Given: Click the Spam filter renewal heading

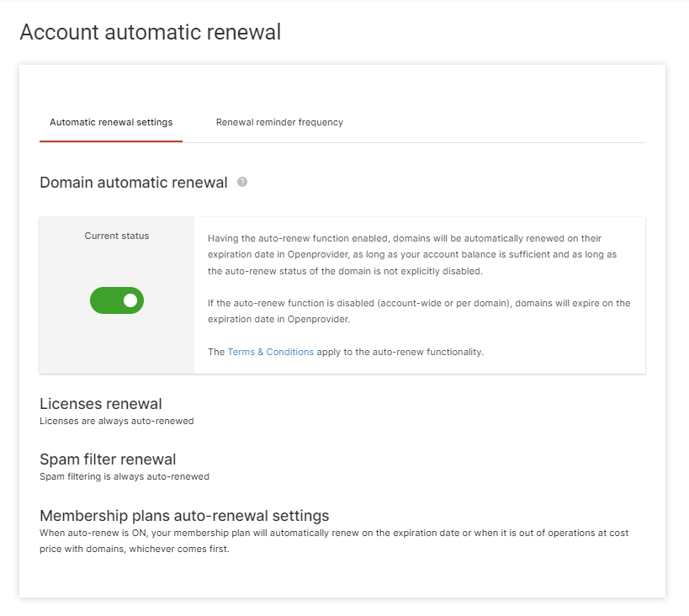Looking at the screenshot, I should tap(108, 459).
